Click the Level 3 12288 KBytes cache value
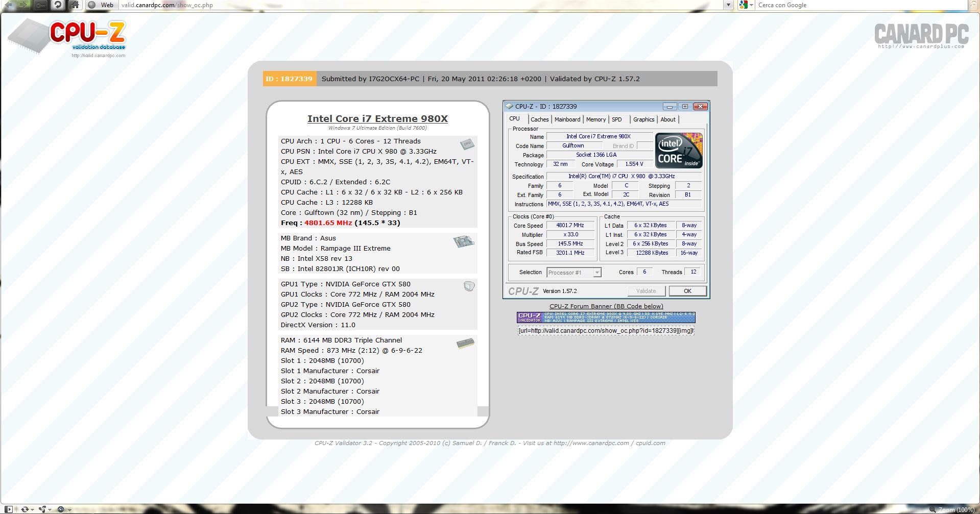Viewport: 980px width, 514px height. tap(652, 253)
